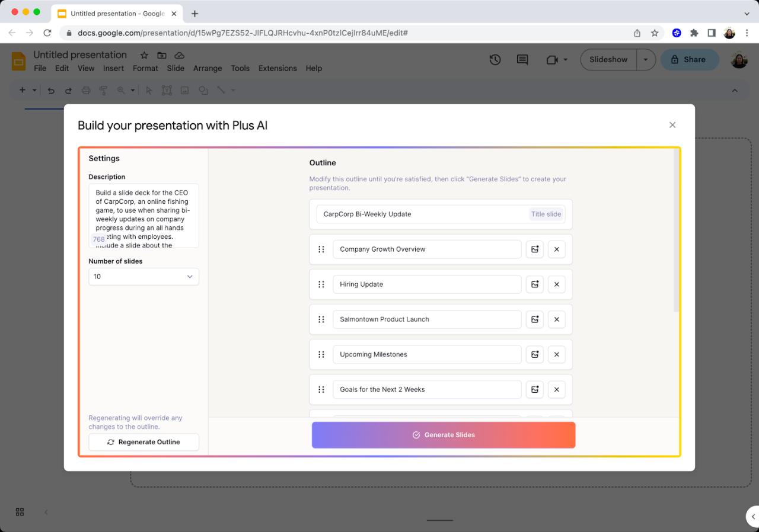The width and height of the screenshot is (759, 532).
Task: Open the paint format tool
Action: [x=103, y=90]
